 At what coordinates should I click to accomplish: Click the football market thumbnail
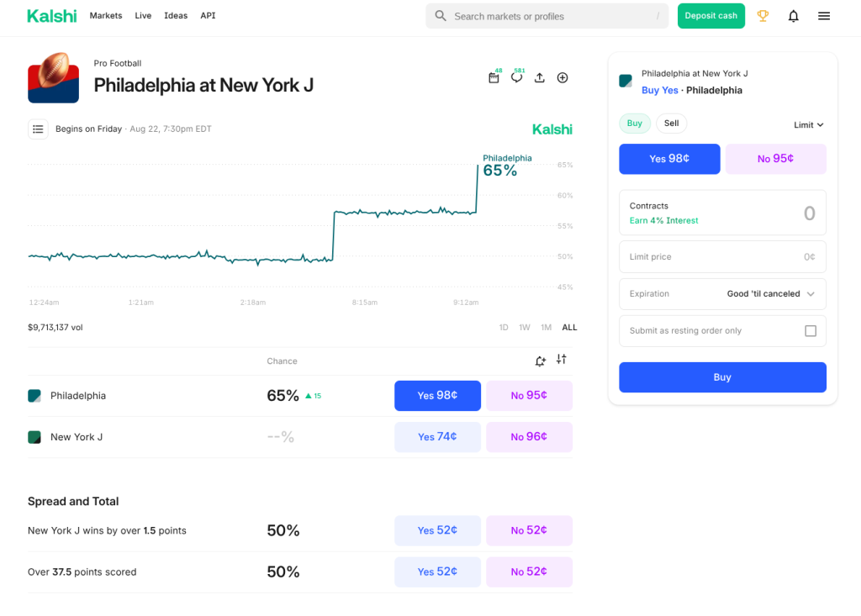pyautogui.click(x=53, y=77)
